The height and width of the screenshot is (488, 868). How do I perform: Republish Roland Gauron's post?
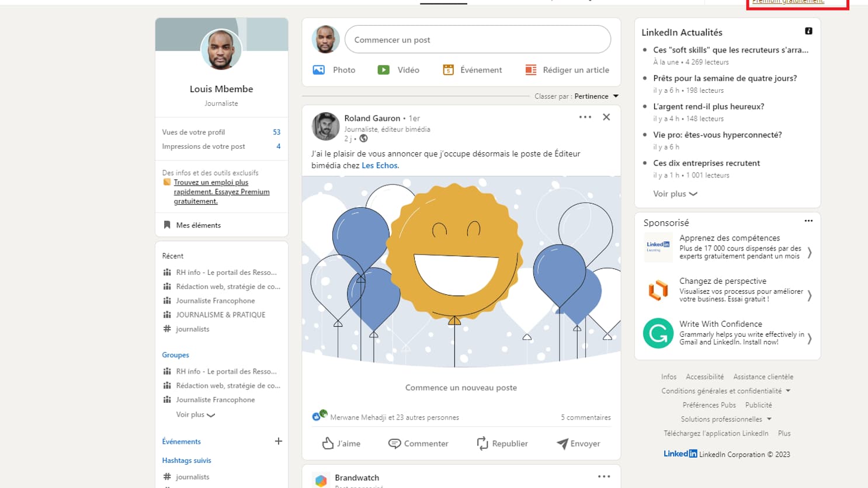(502, 443)
